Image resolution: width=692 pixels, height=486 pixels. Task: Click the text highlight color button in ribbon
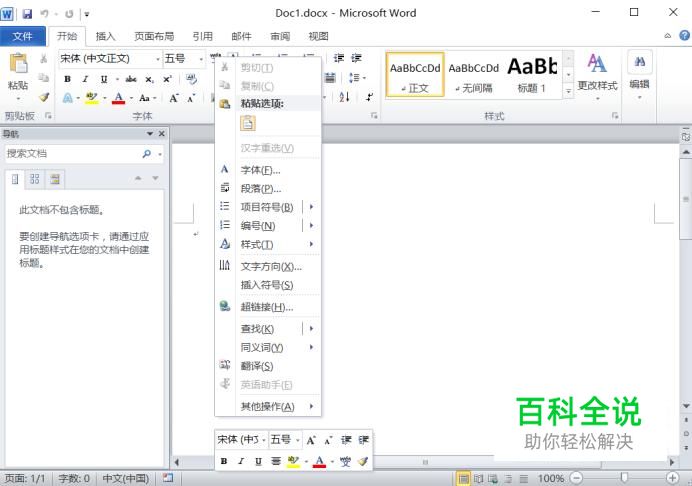coord(91,98)
